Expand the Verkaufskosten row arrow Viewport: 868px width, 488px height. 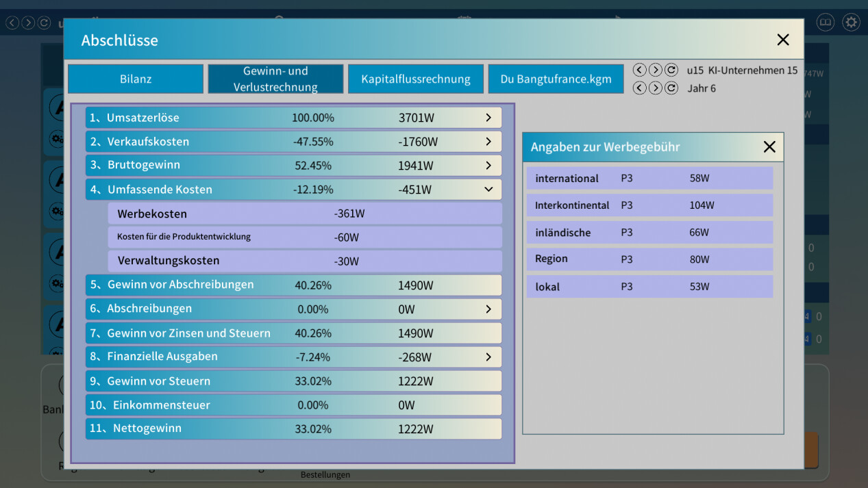click(488, 142)
